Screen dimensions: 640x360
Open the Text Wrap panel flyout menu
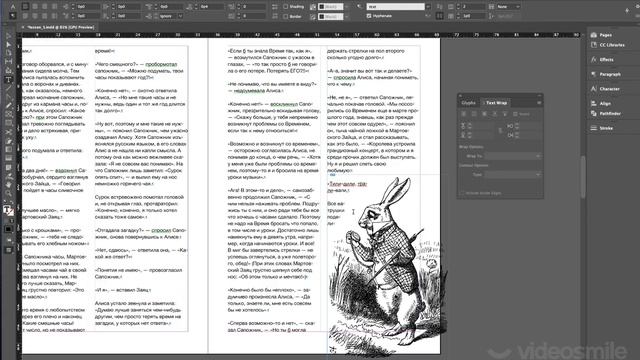click(539, 103)
